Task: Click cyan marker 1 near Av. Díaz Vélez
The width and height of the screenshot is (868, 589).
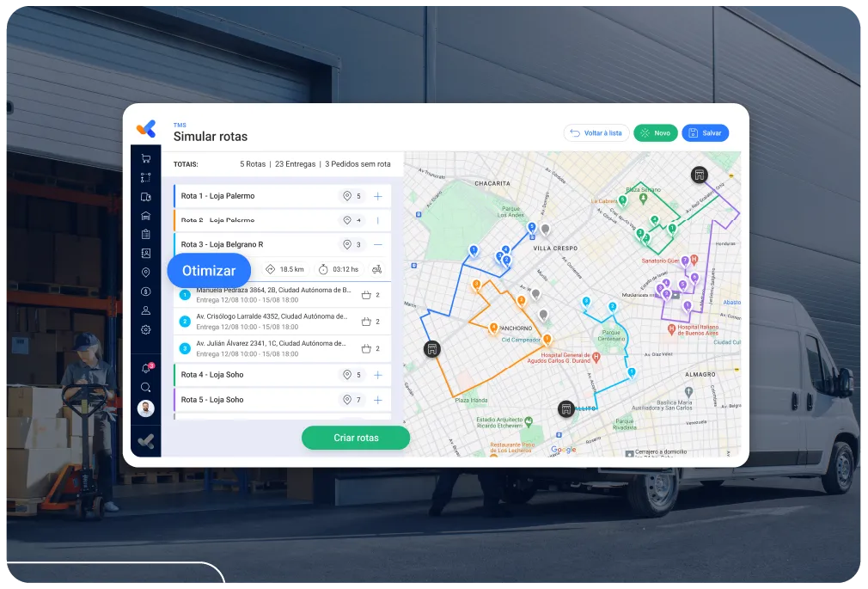Action: pos(631,373)
